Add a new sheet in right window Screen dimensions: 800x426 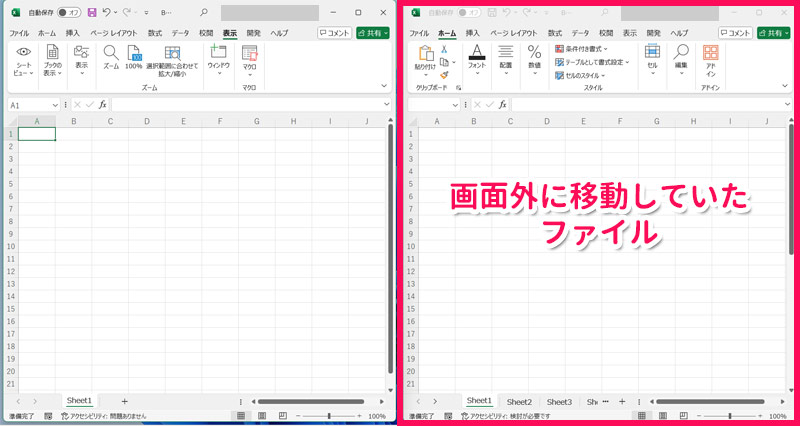[x=622, y=402]
